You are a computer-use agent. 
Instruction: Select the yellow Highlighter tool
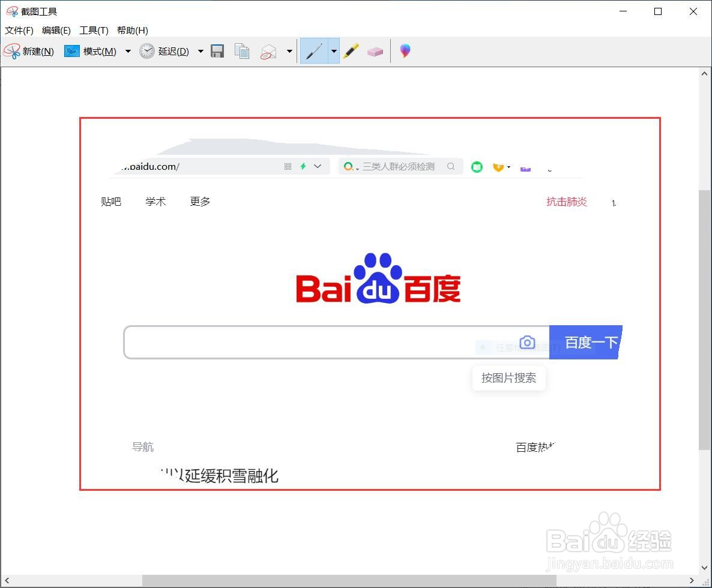click(x=351, y=51)
